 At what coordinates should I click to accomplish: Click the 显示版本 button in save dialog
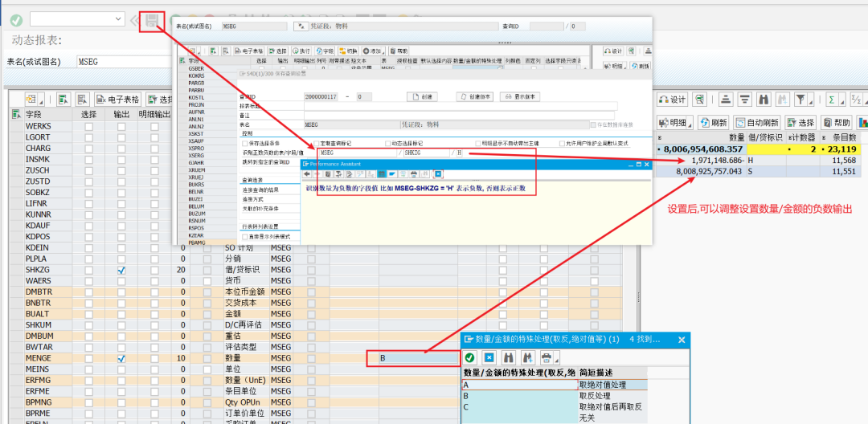point(520,96)
